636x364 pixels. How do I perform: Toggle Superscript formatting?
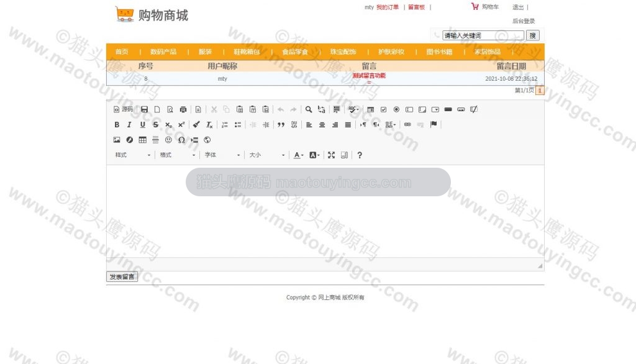click(181, 125)
